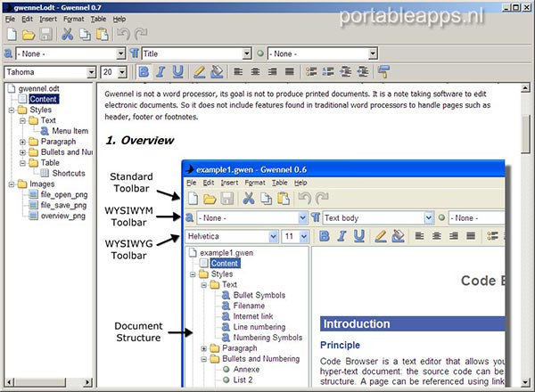Select the format paintbrush icon in Tahoma toolbar
The image size is (535, 392).
click(383, 72)
